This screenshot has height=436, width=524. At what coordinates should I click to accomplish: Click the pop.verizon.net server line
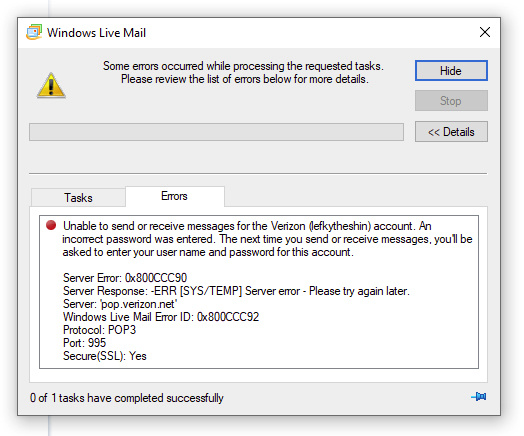coord(120,304)
